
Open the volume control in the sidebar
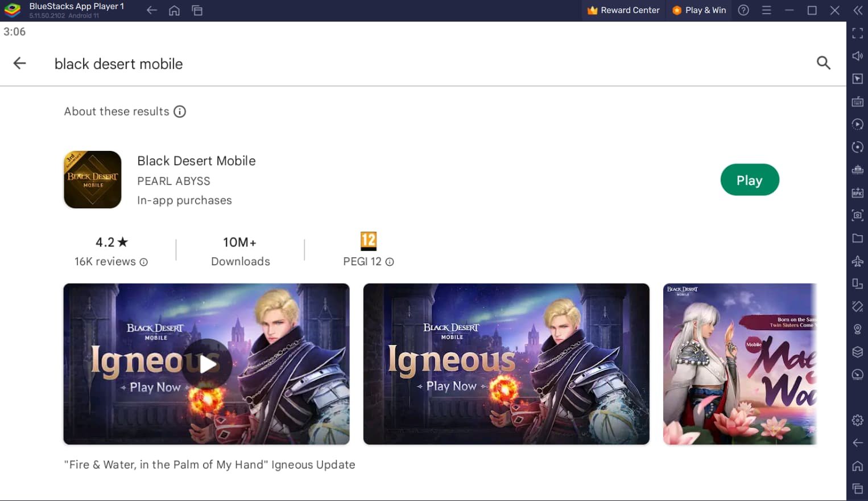point(857,56)
